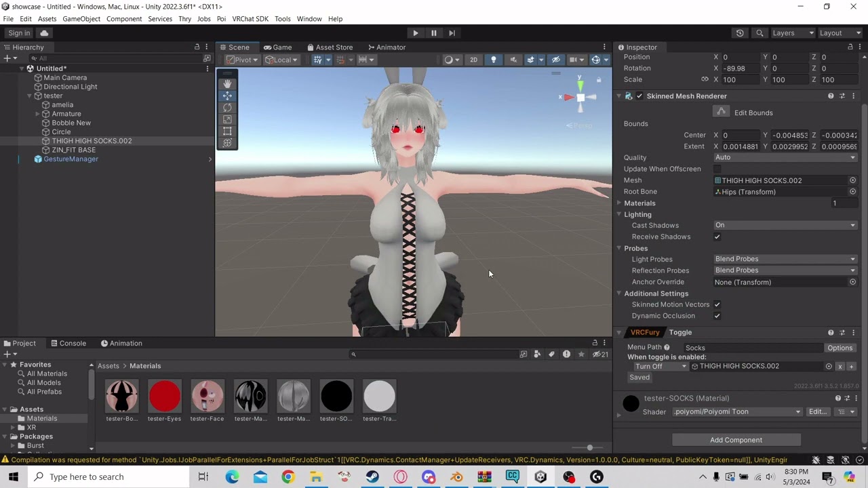Lock the Inspector panel

point(850,47)
